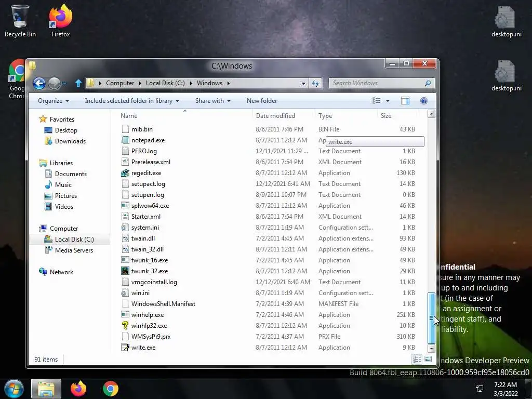Click the vertical scrollbar thumb
532x399 pixels.
(431, 318)
